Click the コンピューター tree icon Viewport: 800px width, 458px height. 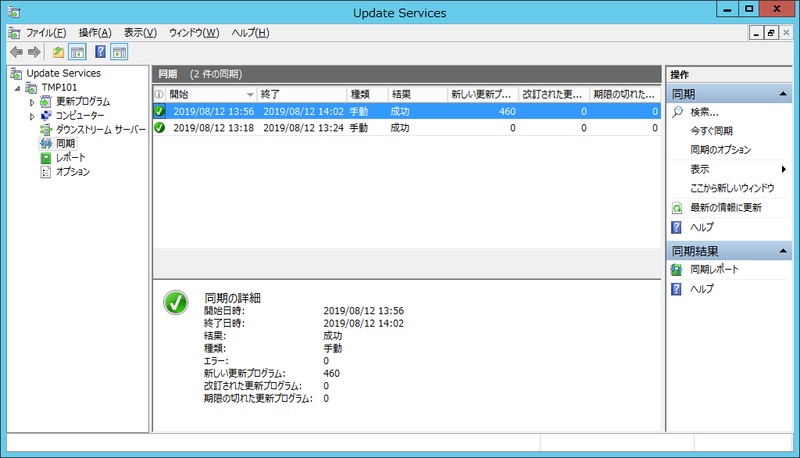[x=46, y=116]
